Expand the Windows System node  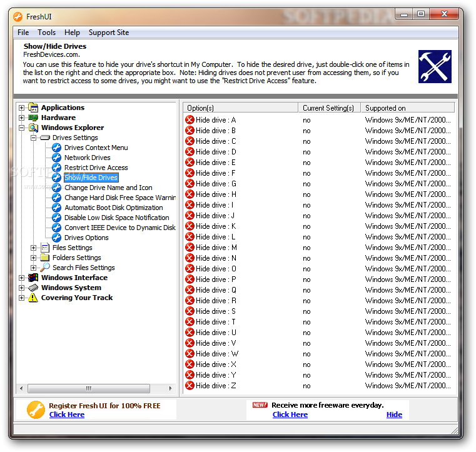[x=21, y=288]
